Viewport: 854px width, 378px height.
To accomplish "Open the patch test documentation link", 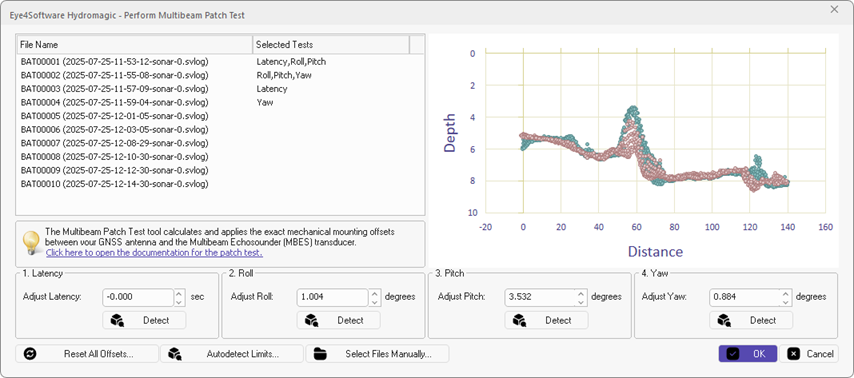I will click(x=155, y=253).
